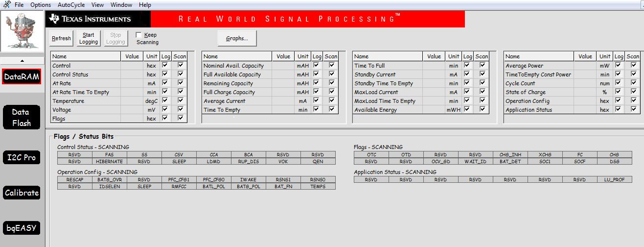Click the At Rate Time To Empty name

pos(81,92)
